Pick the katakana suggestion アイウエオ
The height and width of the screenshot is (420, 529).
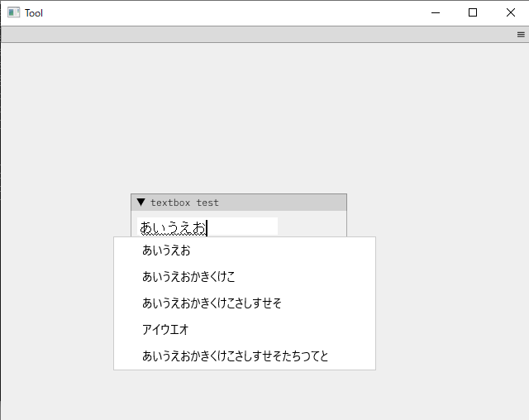[245, 329]
